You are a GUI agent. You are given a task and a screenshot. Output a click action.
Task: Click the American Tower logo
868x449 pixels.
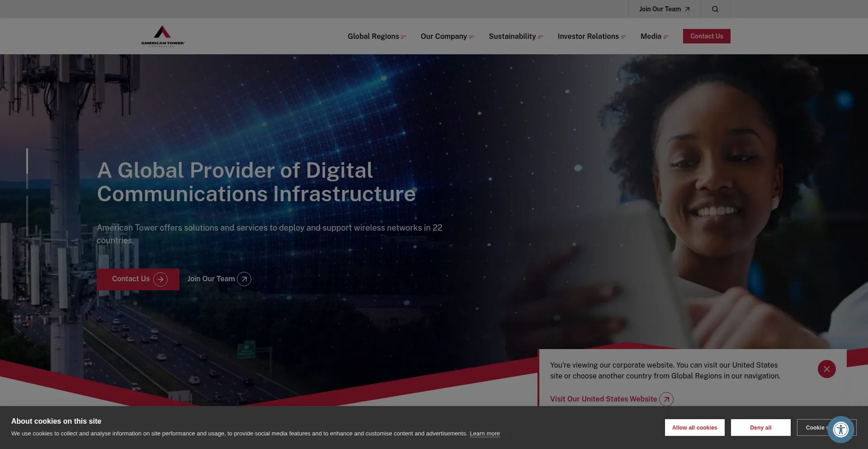tap(163, 36)
